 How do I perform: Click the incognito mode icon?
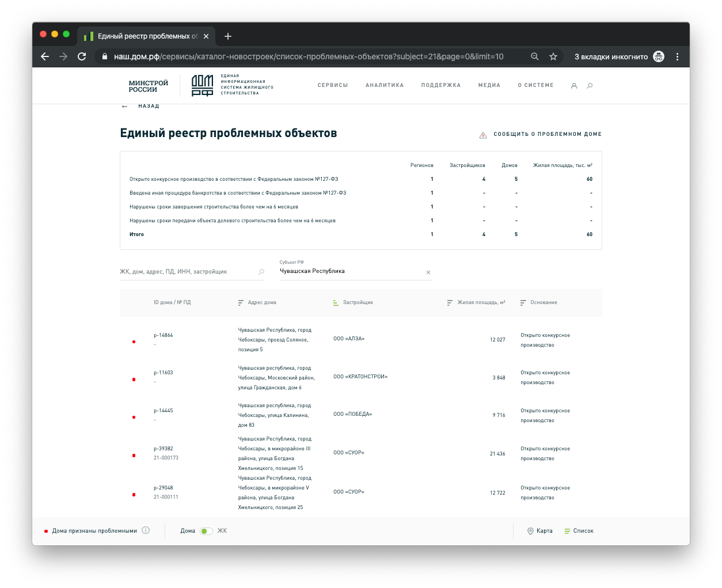pyautogui.click(x=659, y=56)
